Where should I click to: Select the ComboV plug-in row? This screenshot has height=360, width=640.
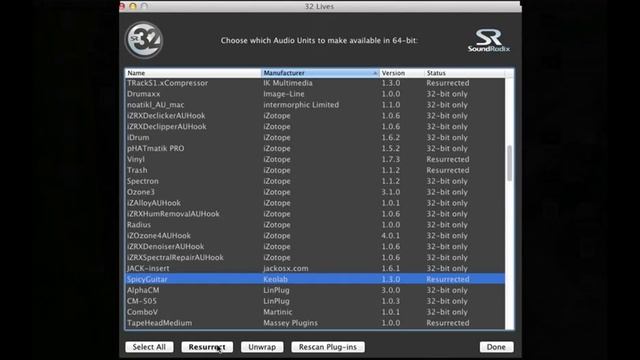(x=315, y=312)
